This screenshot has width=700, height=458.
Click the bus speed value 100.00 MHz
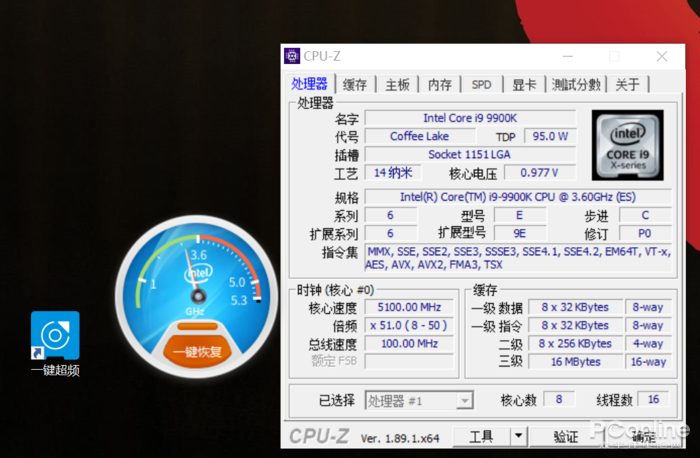409,343
